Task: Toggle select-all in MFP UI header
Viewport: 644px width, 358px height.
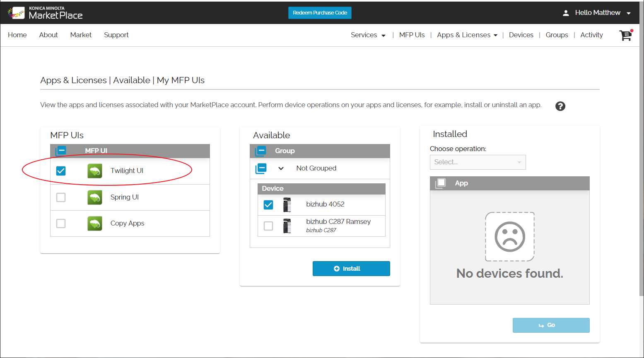Action: (x=61, y=151)
